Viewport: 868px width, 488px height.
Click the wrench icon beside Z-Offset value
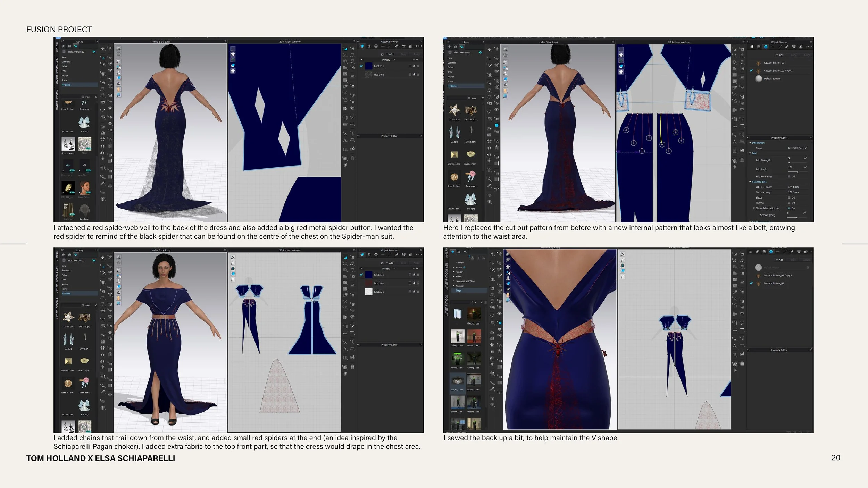click(x=804, y=213)
